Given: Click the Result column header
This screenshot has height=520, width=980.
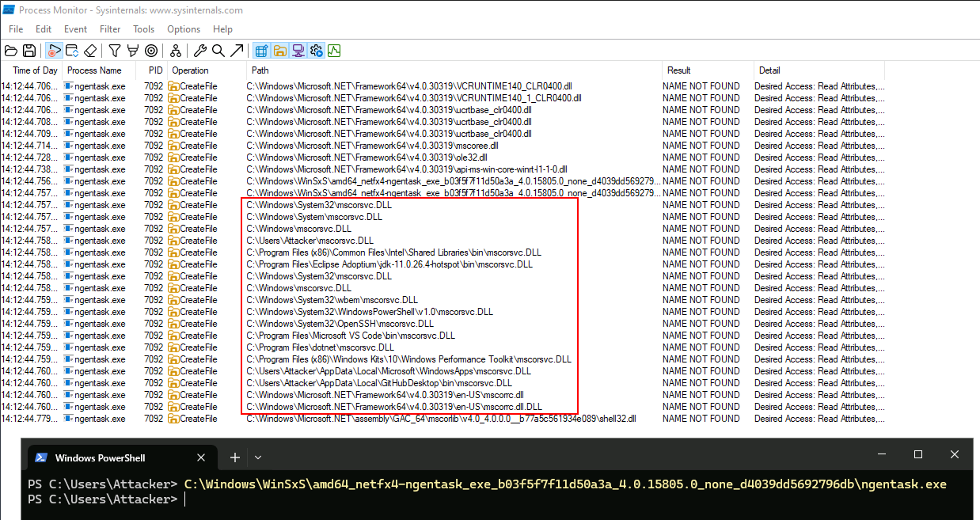Looking at the screenshot, I should click(708, 70).
